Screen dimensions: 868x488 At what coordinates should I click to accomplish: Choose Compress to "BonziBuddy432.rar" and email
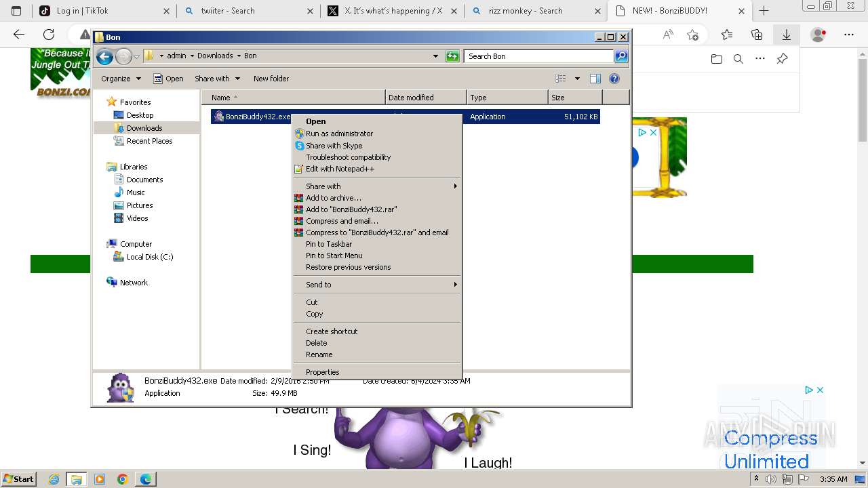[x=377, y=232]
